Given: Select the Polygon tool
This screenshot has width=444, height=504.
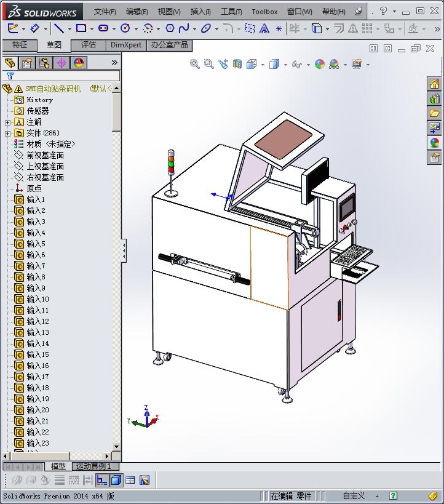Looking at the screenshot, I should (x=170, y=28).
